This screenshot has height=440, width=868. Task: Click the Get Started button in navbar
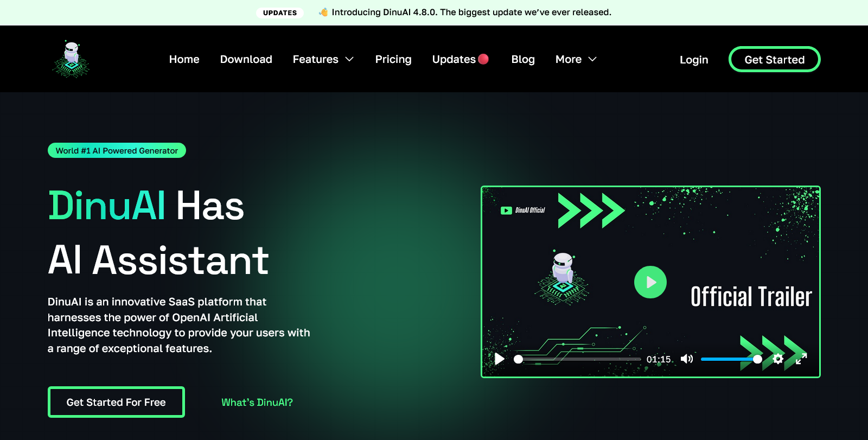click(774, 59)
